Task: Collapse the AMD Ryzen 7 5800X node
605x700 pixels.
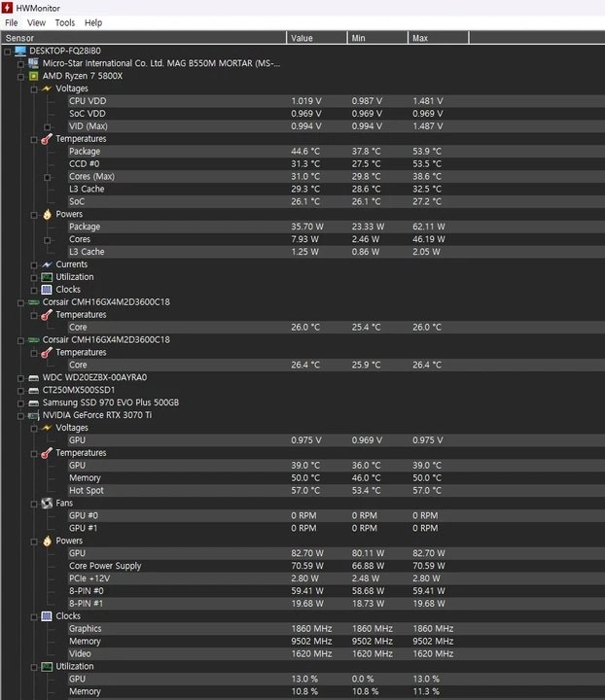Action: (20, 77)
